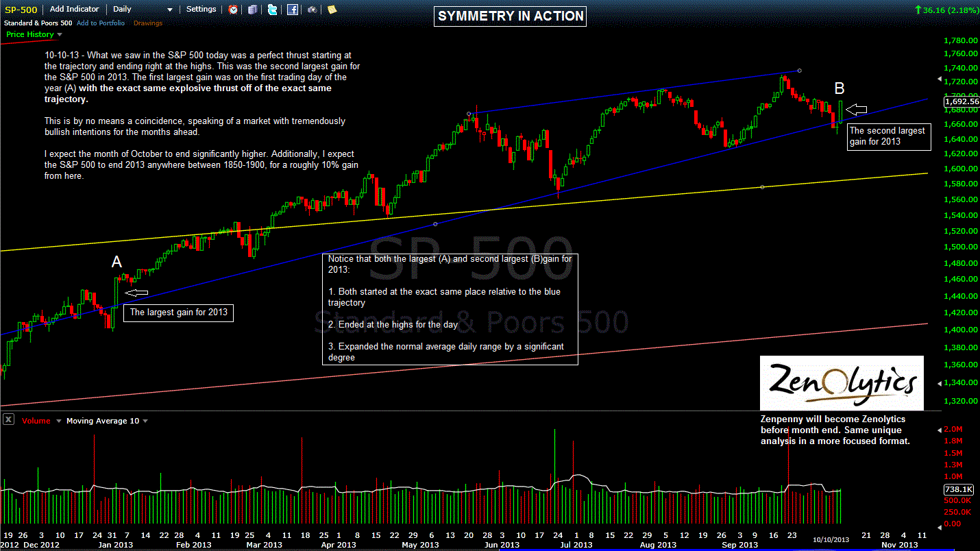Select the chart letter label A
Image resolution: width=980 pixels, height=551 pixels.
(117, 262)
